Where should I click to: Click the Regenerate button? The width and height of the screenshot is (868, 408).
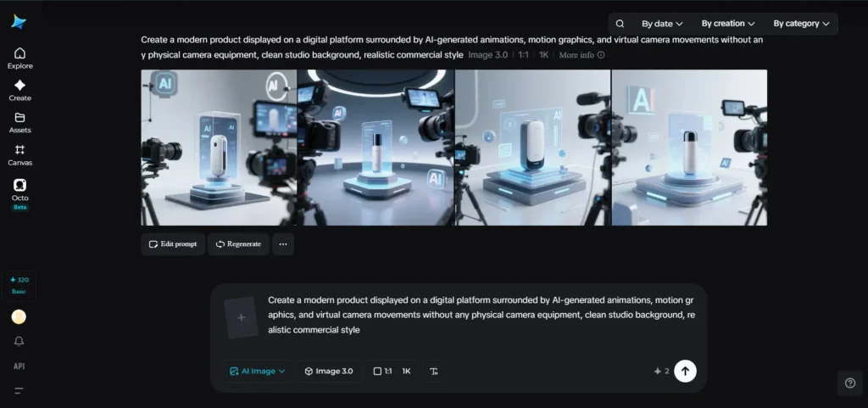click(238, 244)
